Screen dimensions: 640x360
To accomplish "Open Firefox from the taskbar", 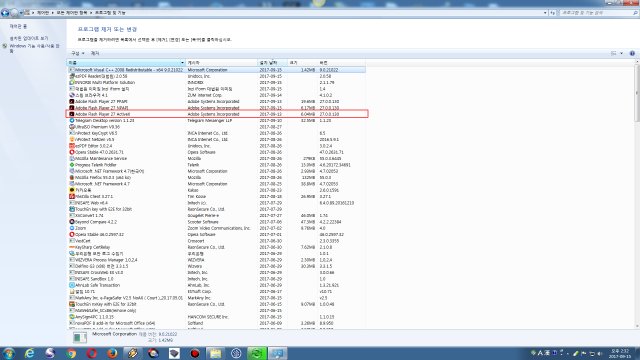I will [x=112, y=353].
